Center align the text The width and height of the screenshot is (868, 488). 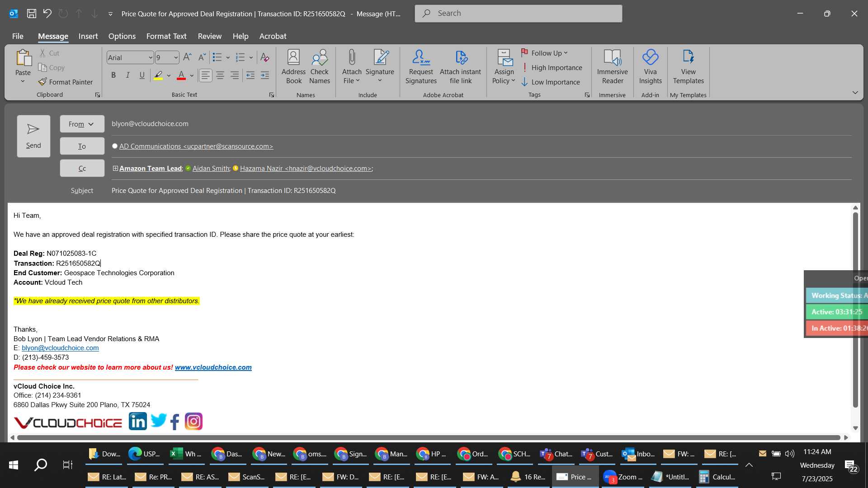click(220, 75)
